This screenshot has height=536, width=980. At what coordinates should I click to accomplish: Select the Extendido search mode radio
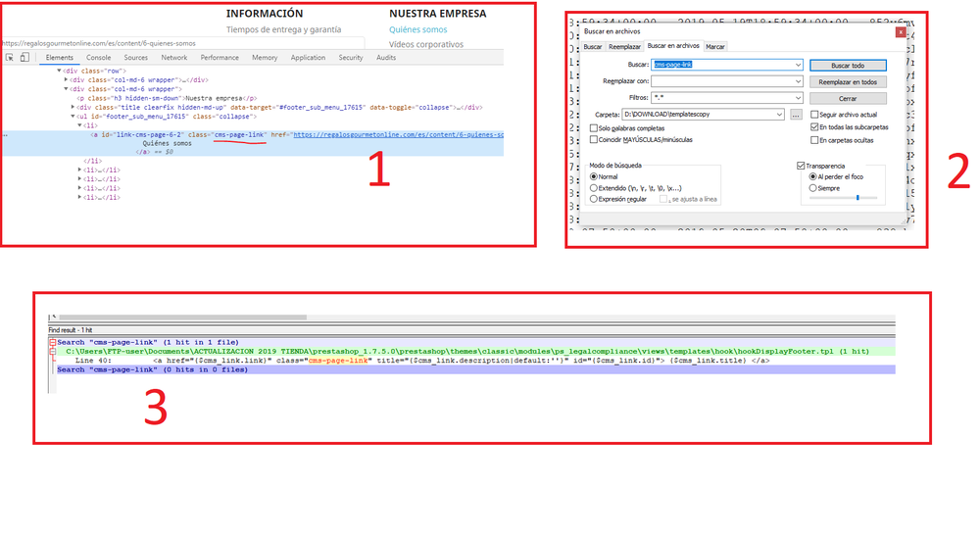[594, 188]
